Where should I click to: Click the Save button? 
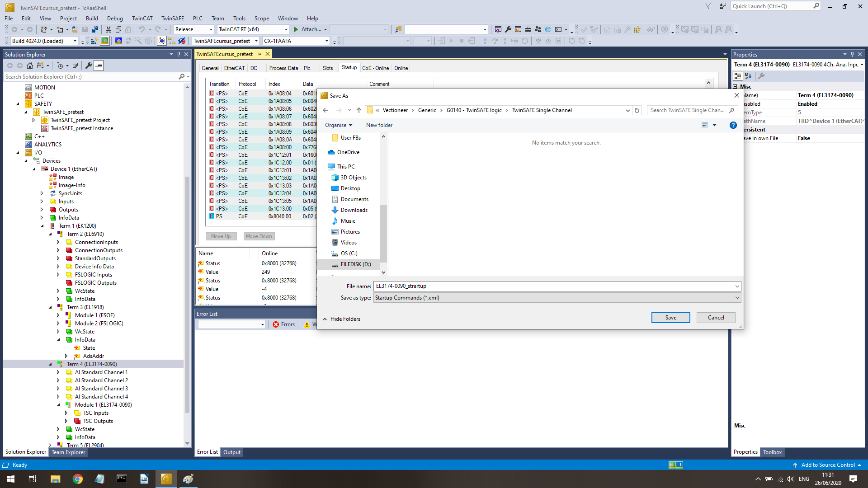point(670,318)
